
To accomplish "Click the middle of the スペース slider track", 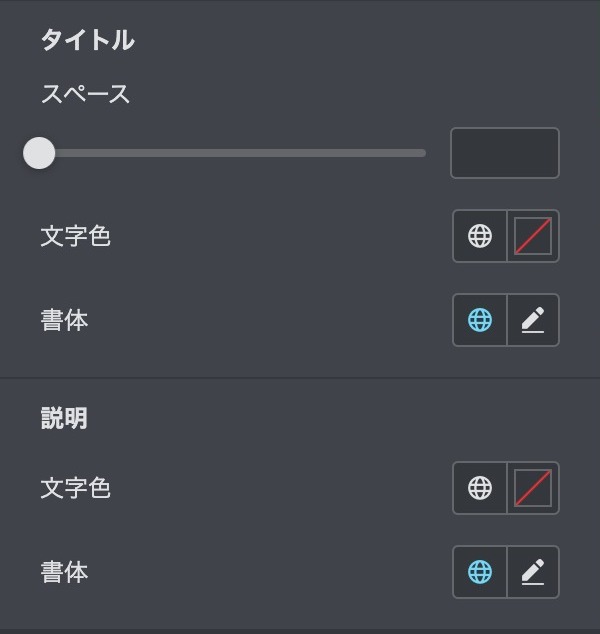I will coord(232,153).
